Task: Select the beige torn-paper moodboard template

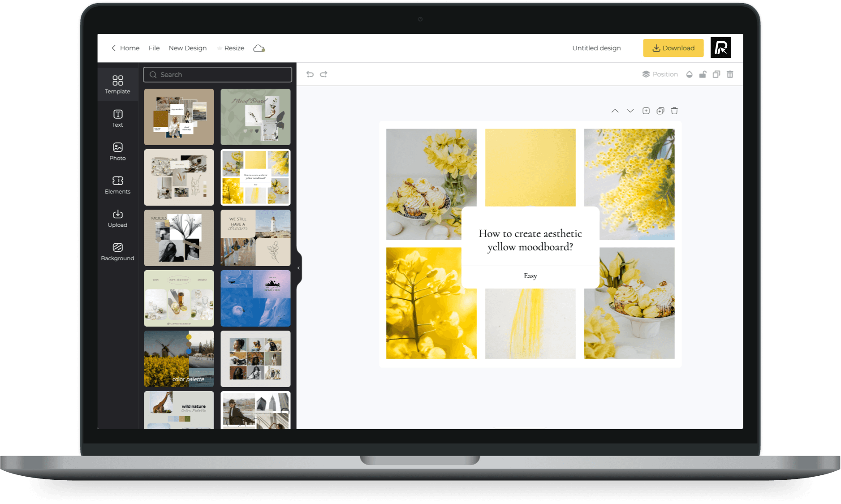Action: coord(179,177)
